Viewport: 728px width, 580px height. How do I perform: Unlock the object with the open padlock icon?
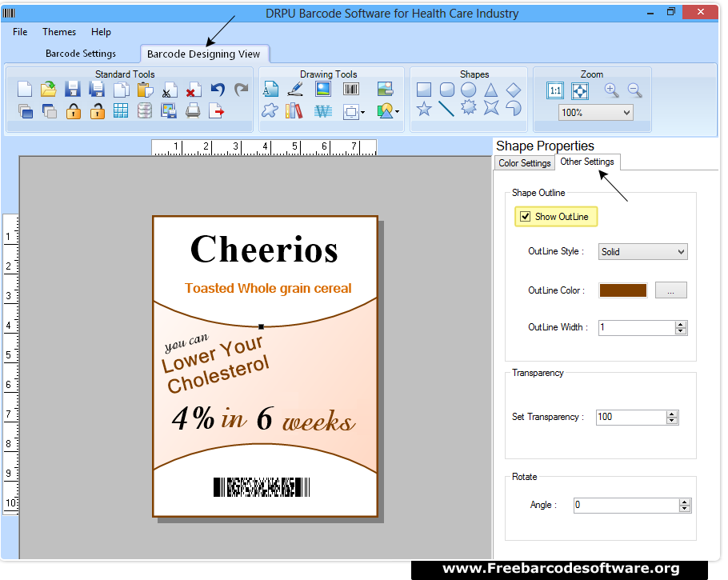click(97, 111)
